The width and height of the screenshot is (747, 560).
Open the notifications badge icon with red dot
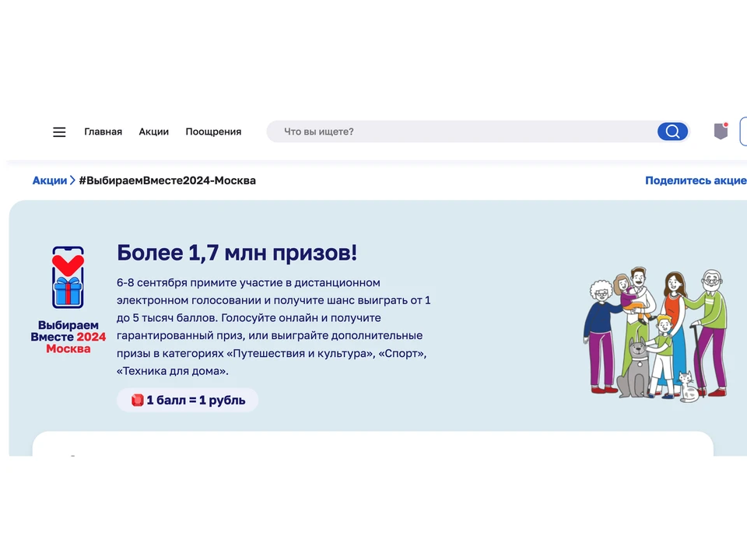[721, 131]
